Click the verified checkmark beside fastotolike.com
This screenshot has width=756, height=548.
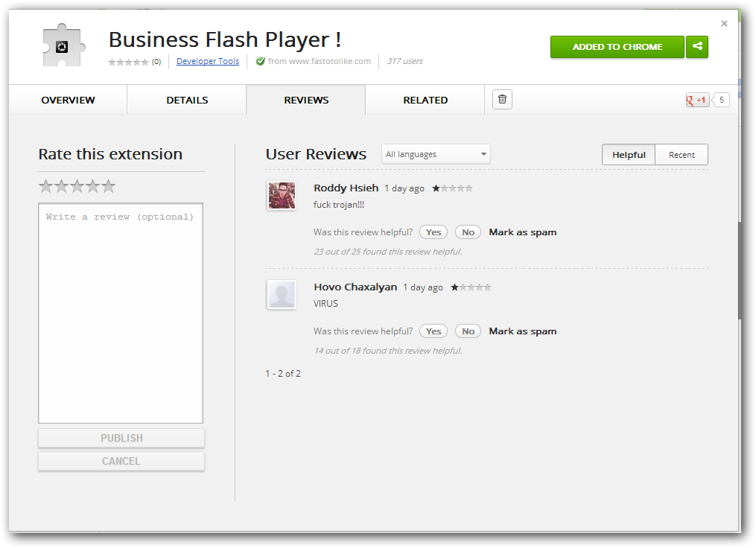point(260,61)
